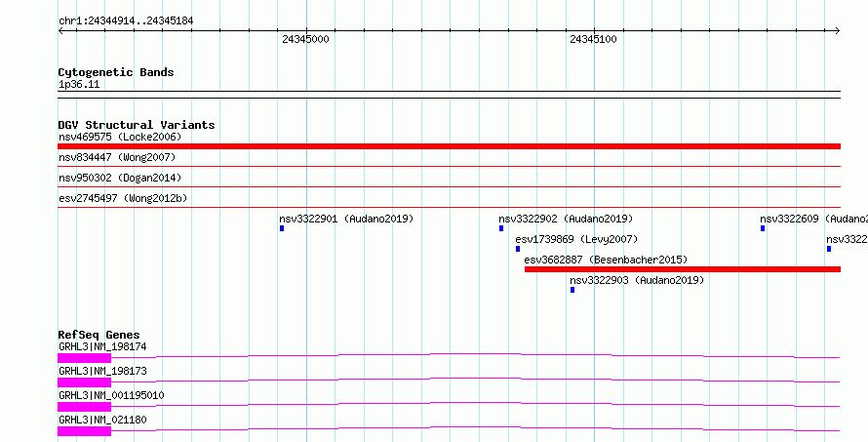Open the GRHL3|NM_021180 gene label
This screenshot has width=868, height=442.
[x=102, y=420]
